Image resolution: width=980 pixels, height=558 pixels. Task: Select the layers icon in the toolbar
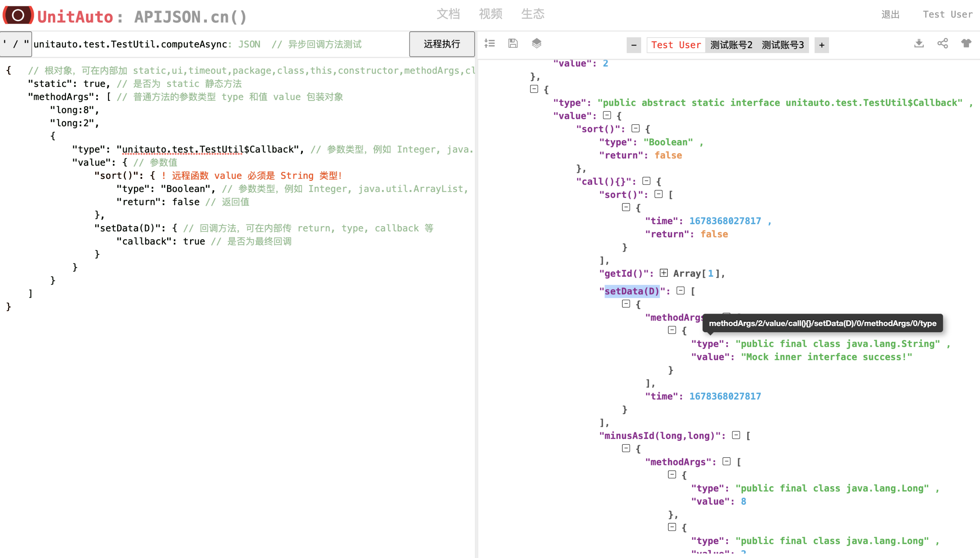(536, 44)
